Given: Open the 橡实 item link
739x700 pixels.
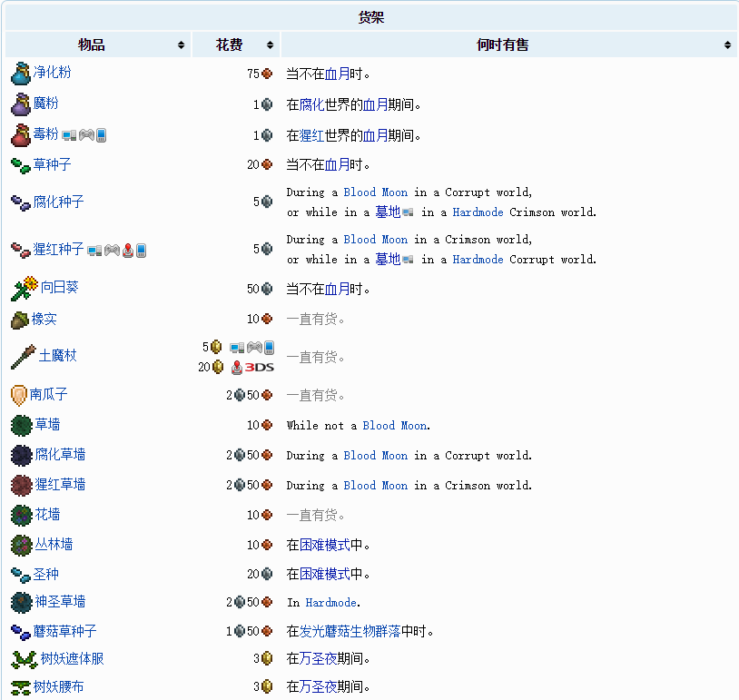Looking at the screenshot, I should tap(44, 319).
